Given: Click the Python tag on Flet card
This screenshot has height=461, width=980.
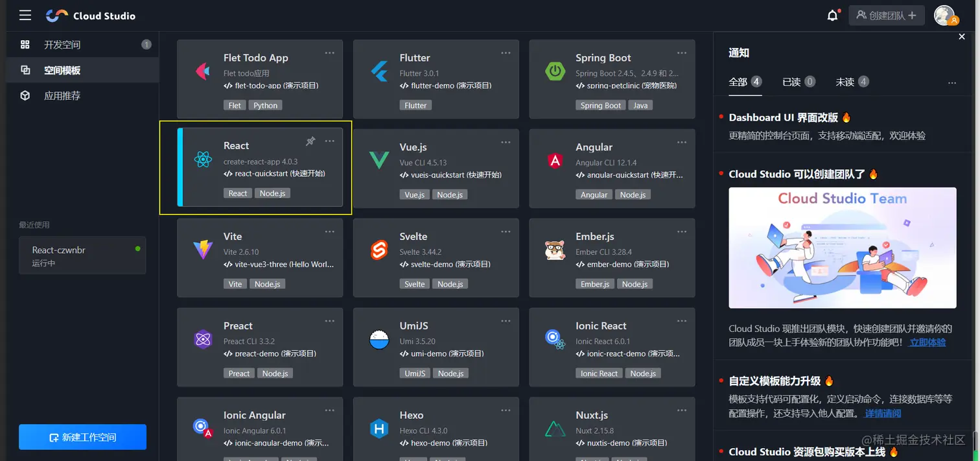Looking at the screenshot, I should (x=266, y=106).
